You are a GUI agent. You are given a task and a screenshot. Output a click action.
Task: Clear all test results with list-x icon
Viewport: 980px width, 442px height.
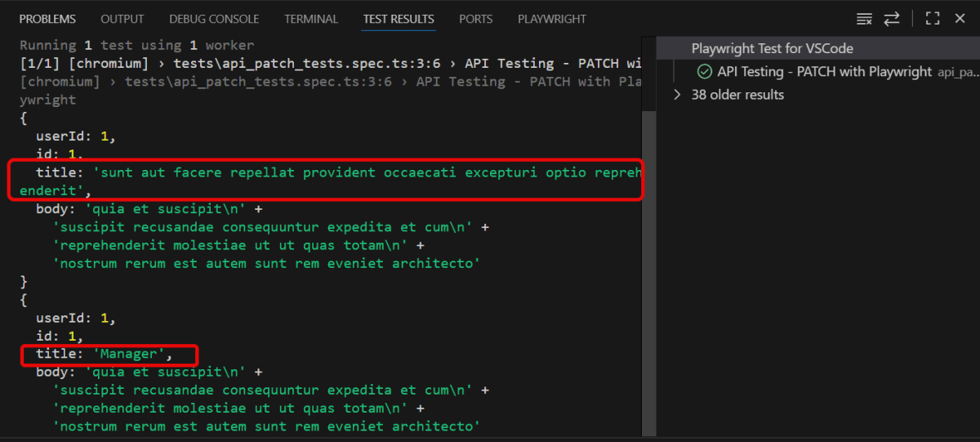(864, 19)
